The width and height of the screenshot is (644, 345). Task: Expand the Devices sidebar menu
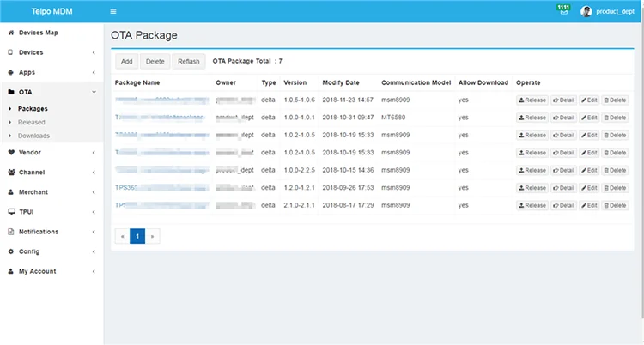coord(31,52)
